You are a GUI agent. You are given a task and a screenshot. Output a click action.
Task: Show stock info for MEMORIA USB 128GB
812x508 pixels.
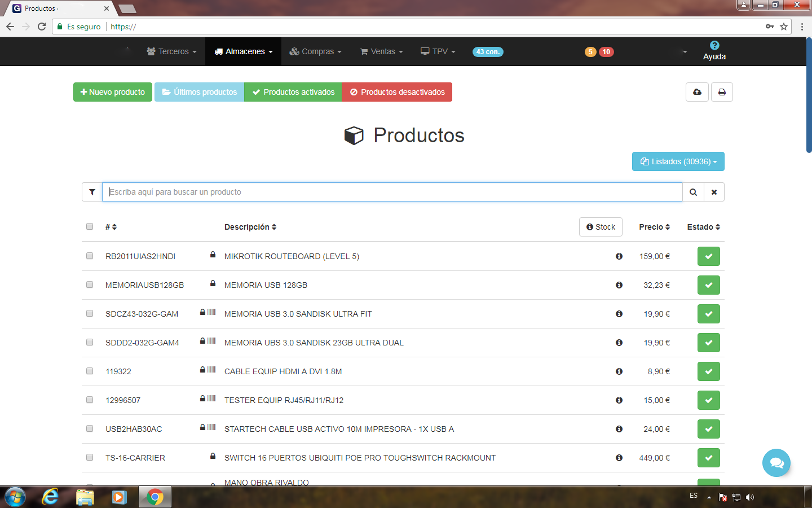pyautogui.click(x=619, y=285)
